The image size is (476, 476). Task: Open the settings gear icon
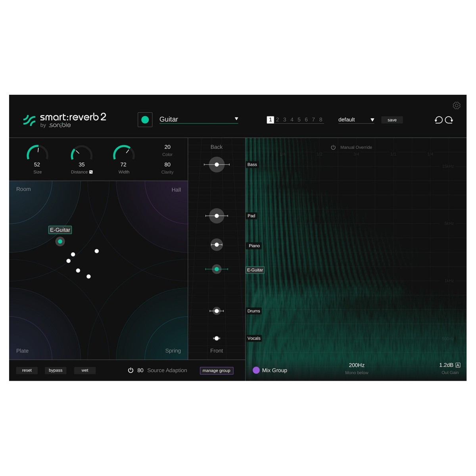coord(457,106)
